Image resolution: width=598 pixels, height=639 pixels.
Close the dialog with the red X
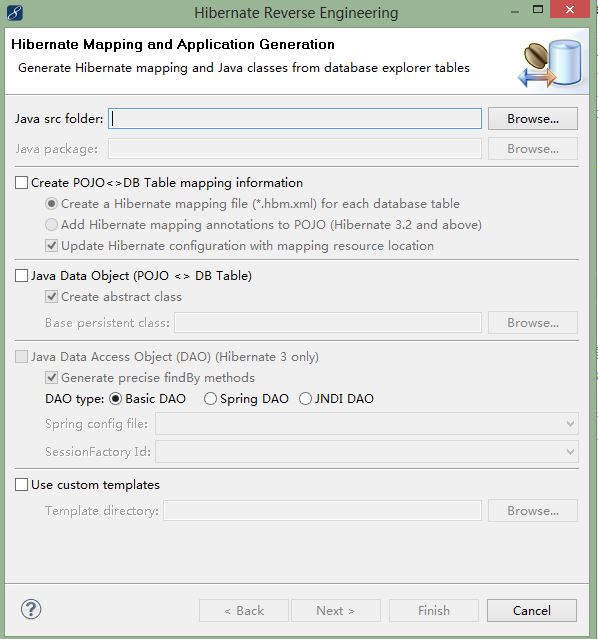tap(569, 9)
